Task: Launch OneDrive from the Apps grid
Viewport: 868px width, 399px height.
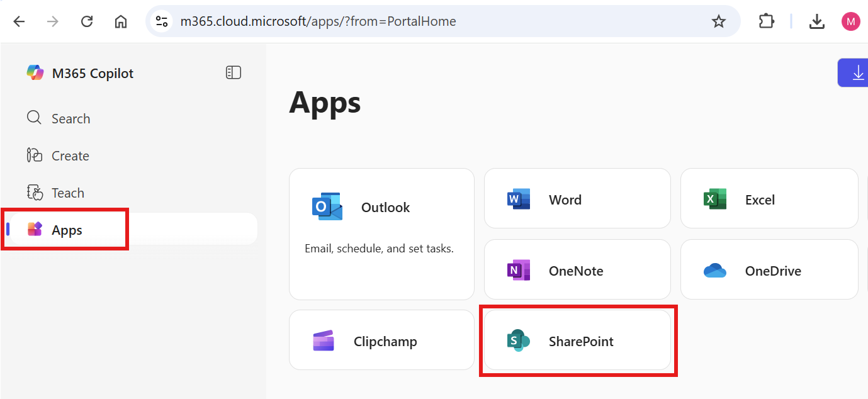Action: pyautogui.click(x=769, y=271)
